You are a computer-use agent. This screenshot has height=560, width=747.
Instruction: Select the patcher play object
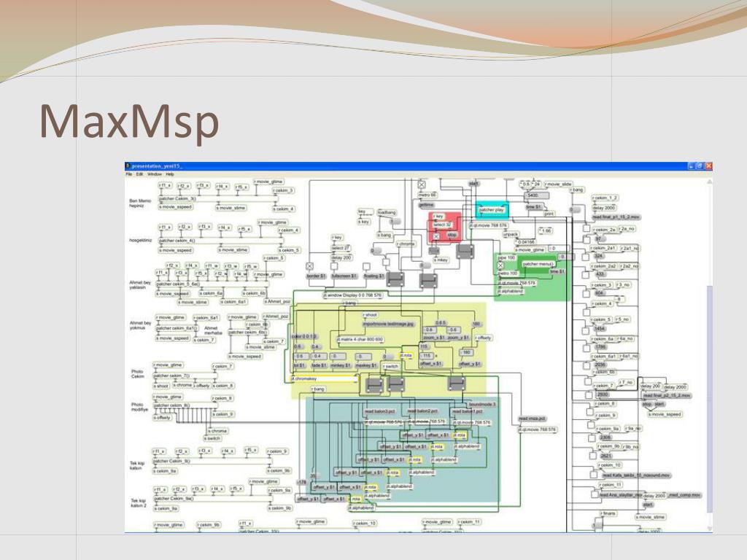(x=492, y=209)
